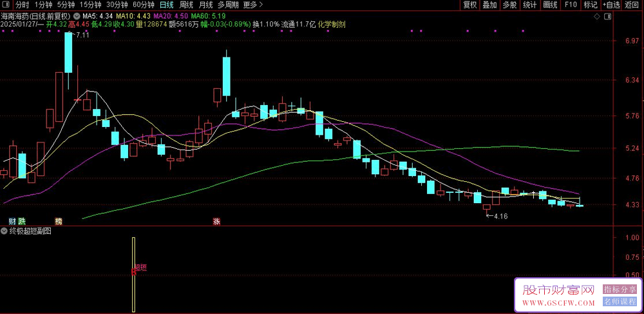Click the 复权 button
The image size is (644, 314).
pos(470,5)
